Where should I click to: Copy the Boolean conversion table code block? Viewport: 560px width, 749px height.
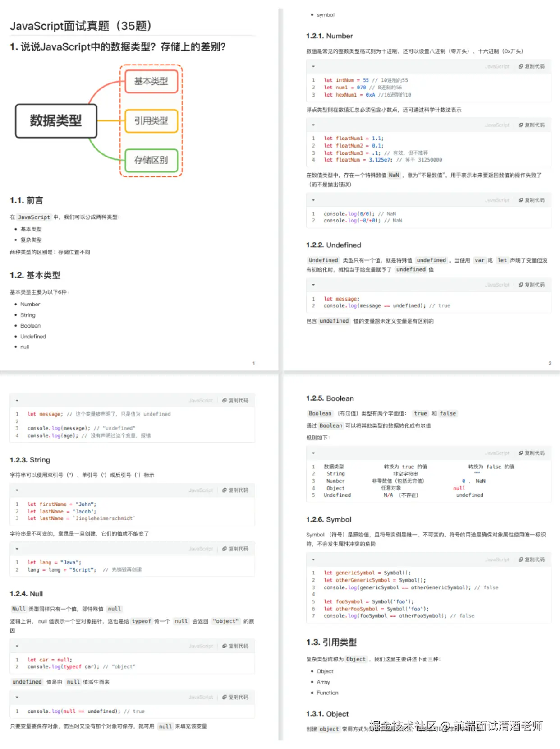click(532, 453)
